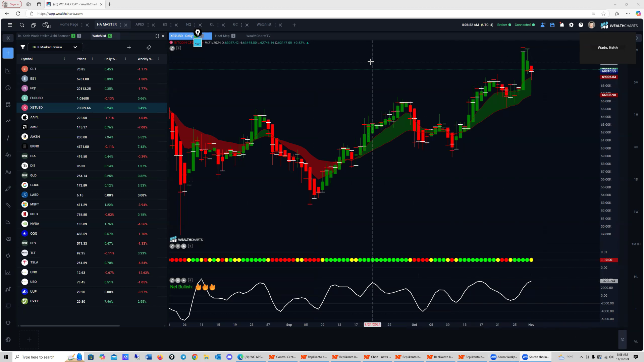Select the XBTUSD row in watchlist
This screenshot has width=644, height=362.
coord(92,108)
